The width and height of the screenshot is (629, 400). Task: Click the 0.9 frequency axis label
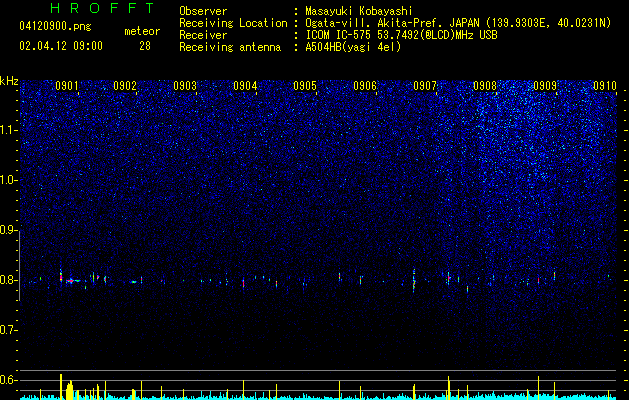pyautogui.click(x=9, y=230)
